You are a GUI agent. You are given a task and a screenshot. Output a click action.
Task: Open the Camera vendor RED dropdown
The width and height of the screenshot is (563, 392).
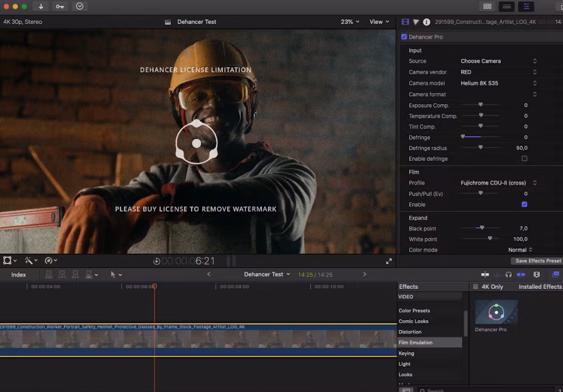499,72
